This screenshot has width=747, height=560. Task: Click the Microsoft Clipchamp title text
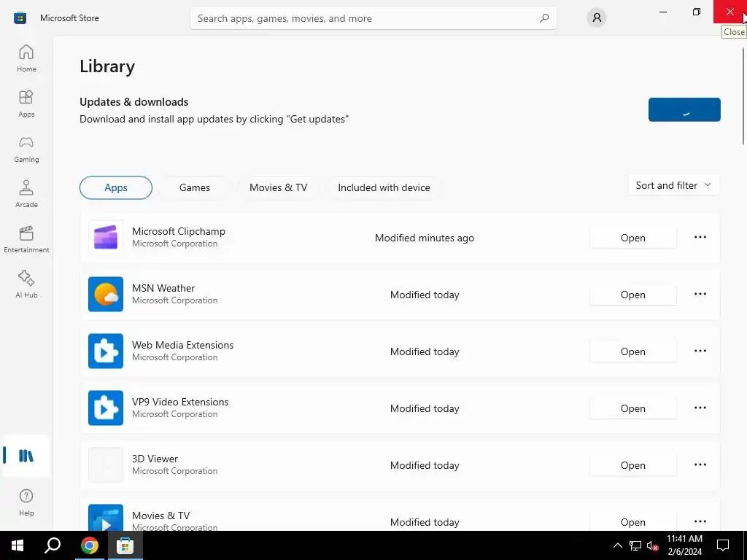[179, 231]
